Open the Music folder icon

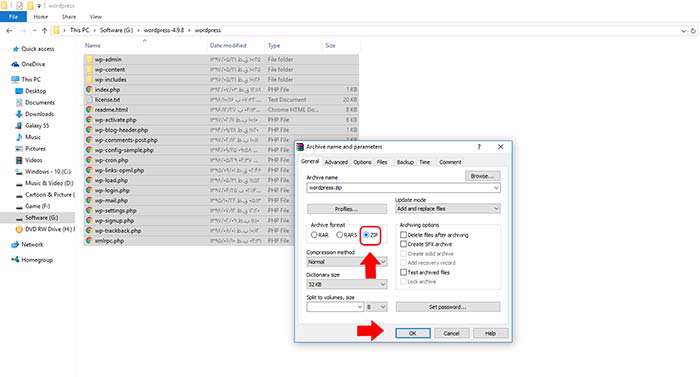coord(19,137)
